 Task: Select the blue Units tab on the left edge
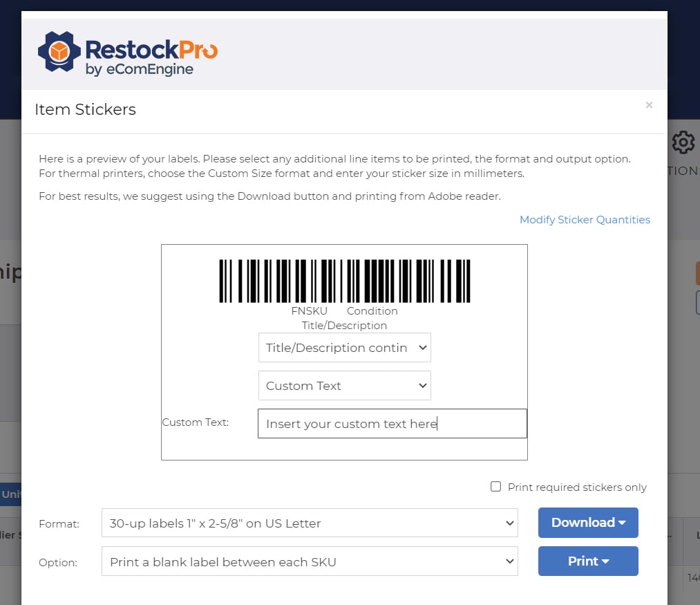[10, 494]
